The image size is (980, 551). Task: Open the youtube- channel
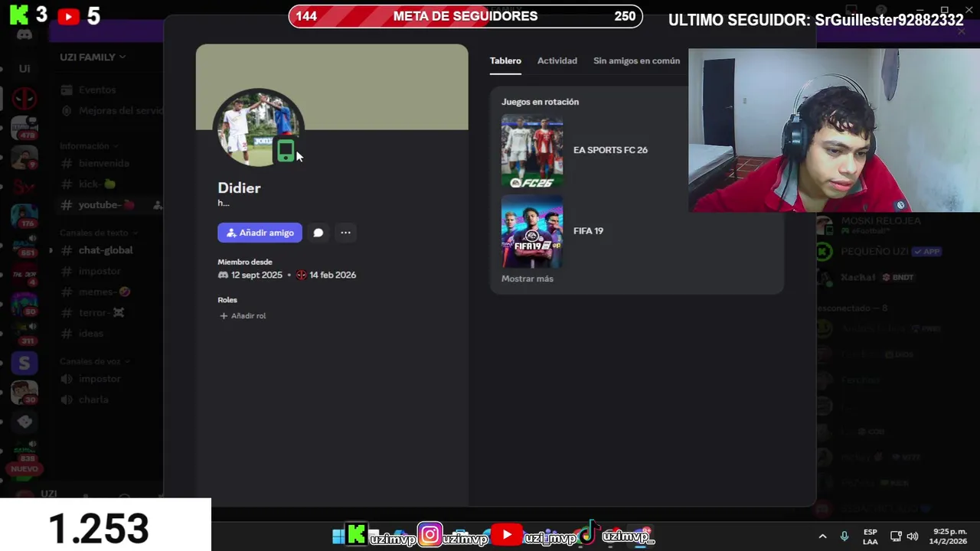(x=107, y=204)
